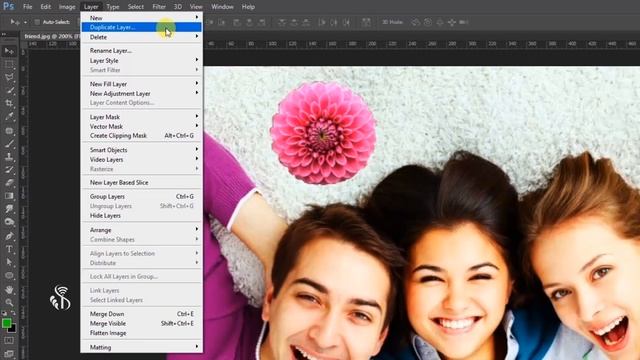Click the 3D rotate mode icon

416,22
